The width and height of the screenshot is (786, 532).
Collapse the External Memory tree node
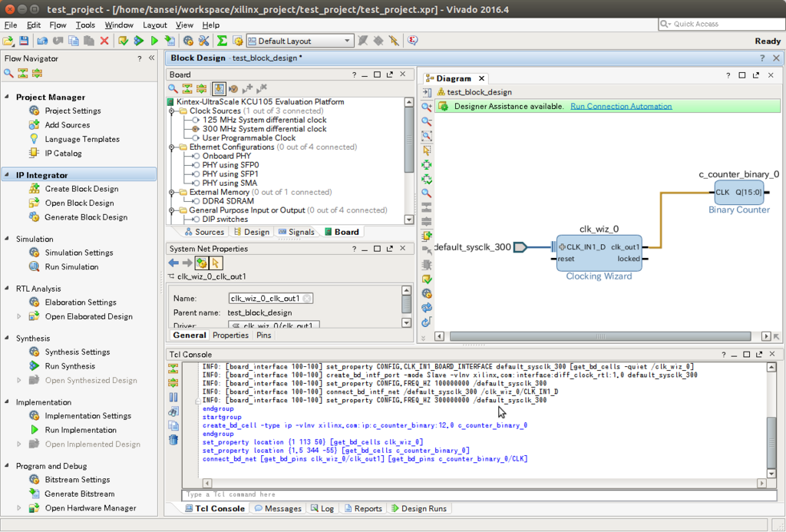tap(171, 193)
